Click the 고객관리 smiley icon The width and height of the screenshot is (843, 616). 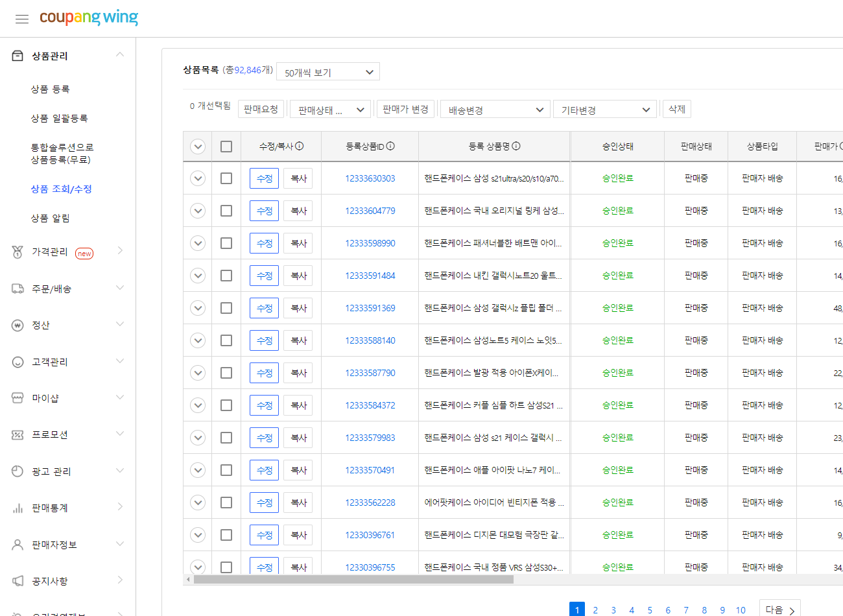coord(18,362)
